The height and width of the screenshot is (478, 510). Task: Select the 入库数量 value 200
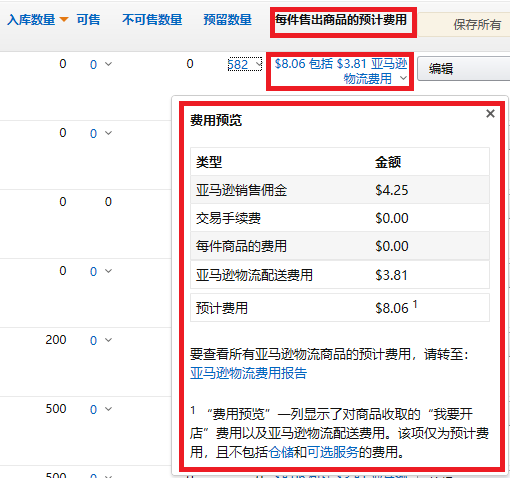(x=56, y=340)
